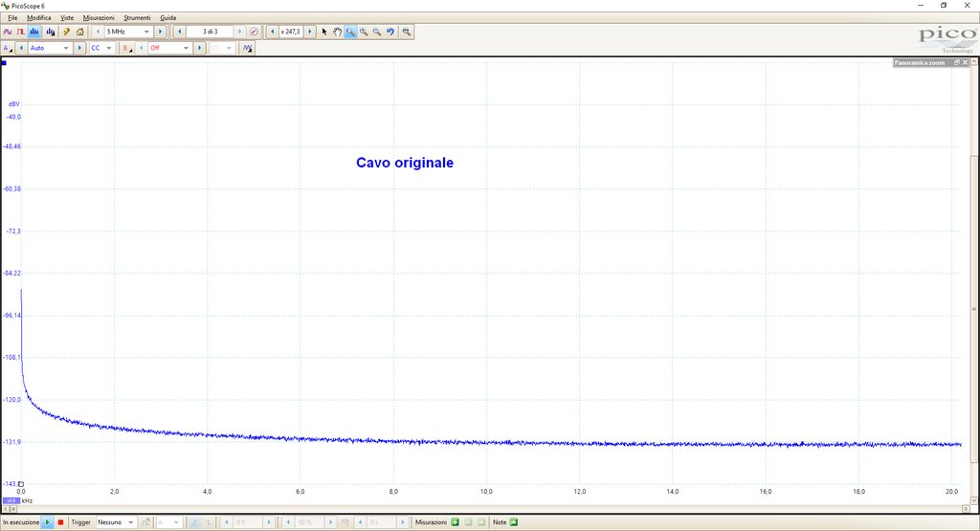Click the -131,9 axis value
The width and height of the screenshot is (980, 531).
click(12, 442)
